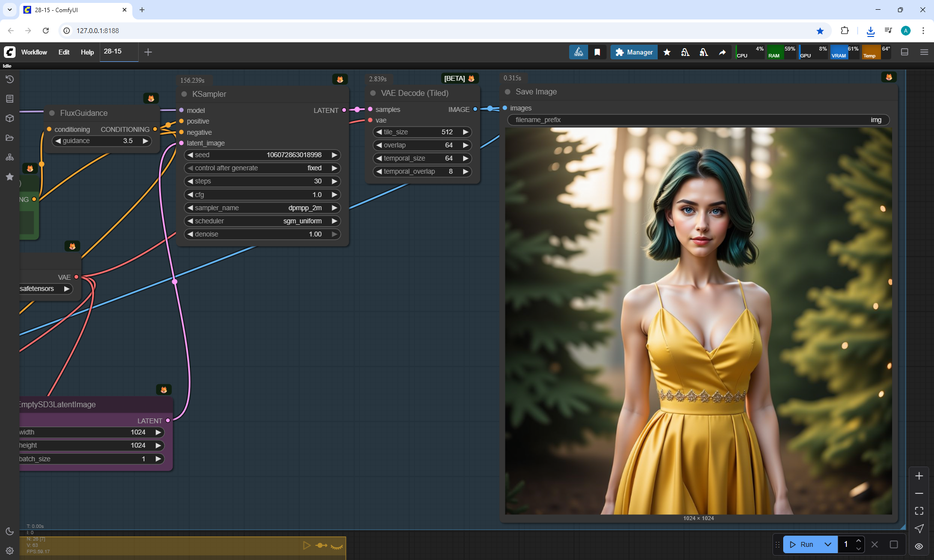Screen dimensions: 934x560
Task: Open the node library cube icon
Action: click(x=10, y=118)
